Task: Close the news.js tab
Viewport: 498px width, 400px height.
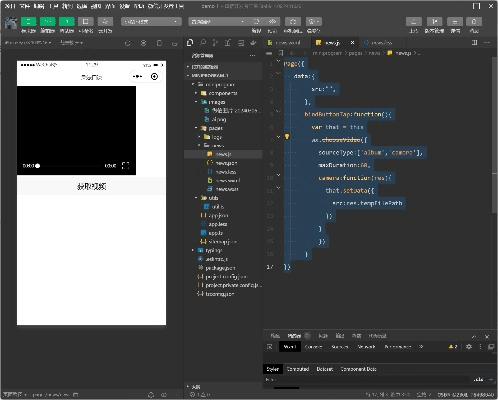Action: (352, 43)
